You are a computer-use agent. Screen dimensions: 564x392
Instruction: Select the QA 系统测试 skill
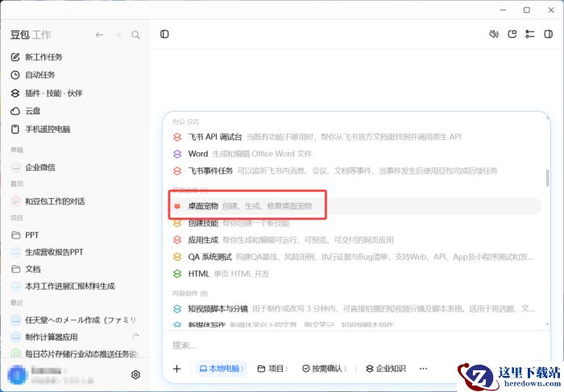click(x=356, y=257)
